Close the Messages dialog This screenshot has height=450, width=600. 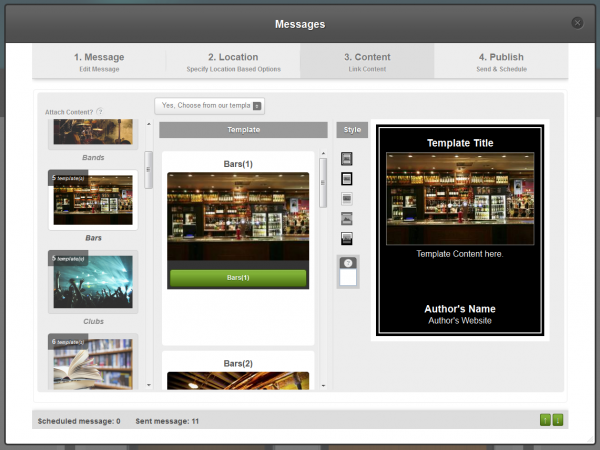[x=577, y=23]
